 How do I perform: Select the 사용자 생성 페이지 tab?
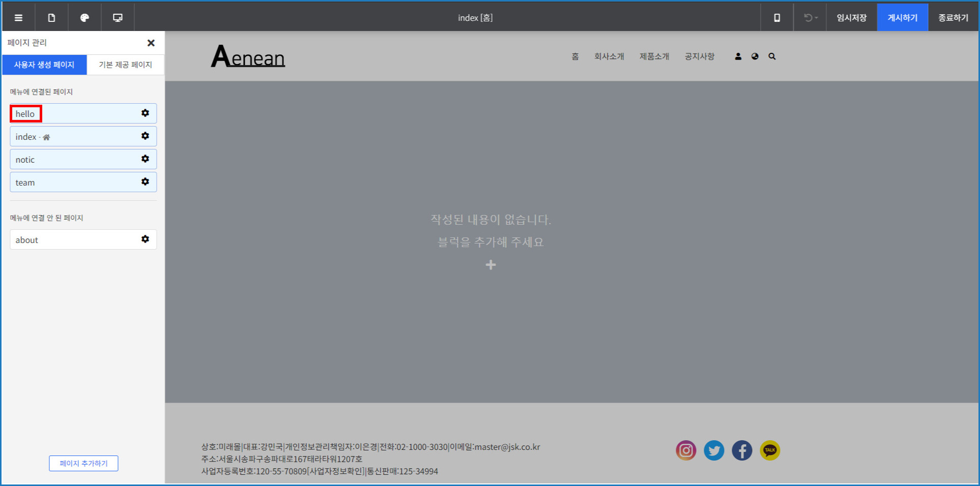click(44, 65)
